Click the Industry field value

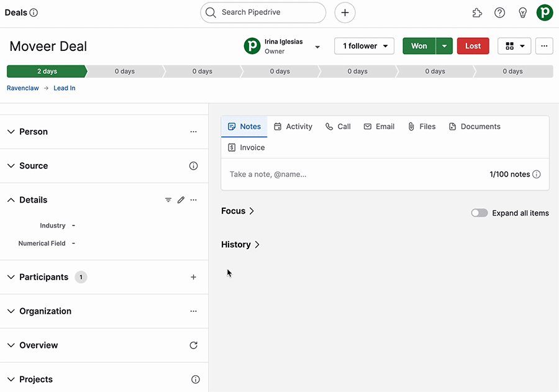point(73,226)
